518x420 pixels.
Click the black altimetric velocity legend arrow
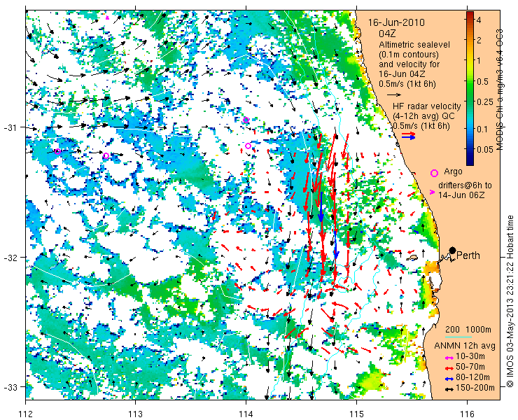(x=394, y=94)
